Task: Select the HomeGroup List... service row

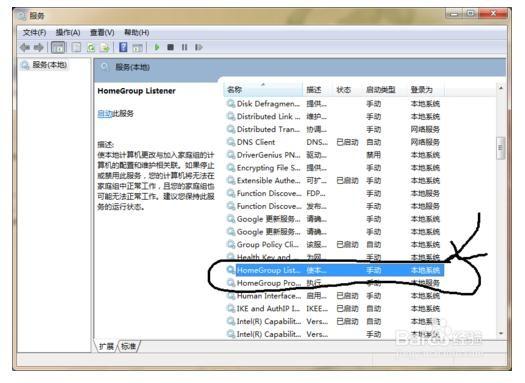Action: click(x=335, y=270)
